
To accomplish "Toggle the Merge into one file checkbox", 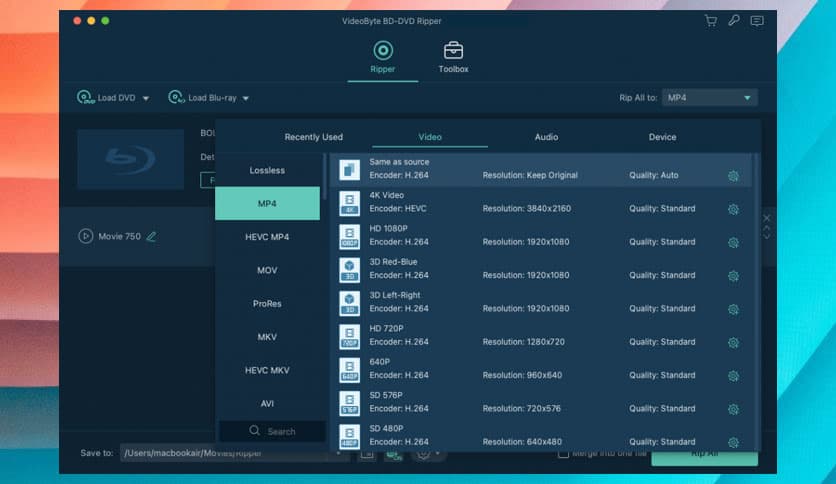I will tap(563, 454).
